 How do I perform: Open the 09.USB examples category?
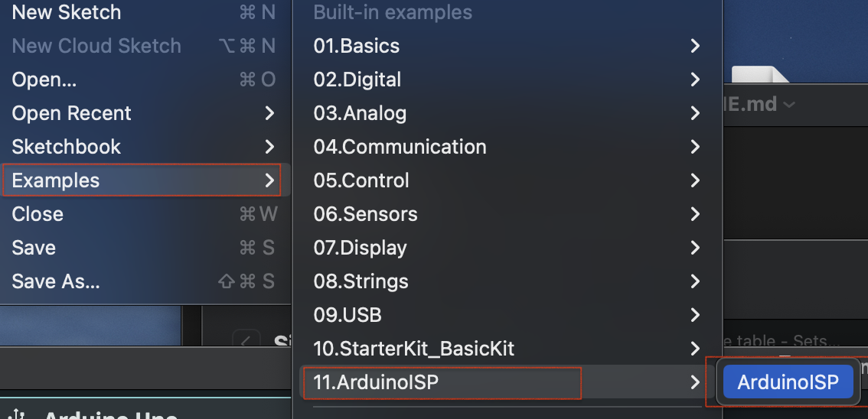click(x=348, y=315)
